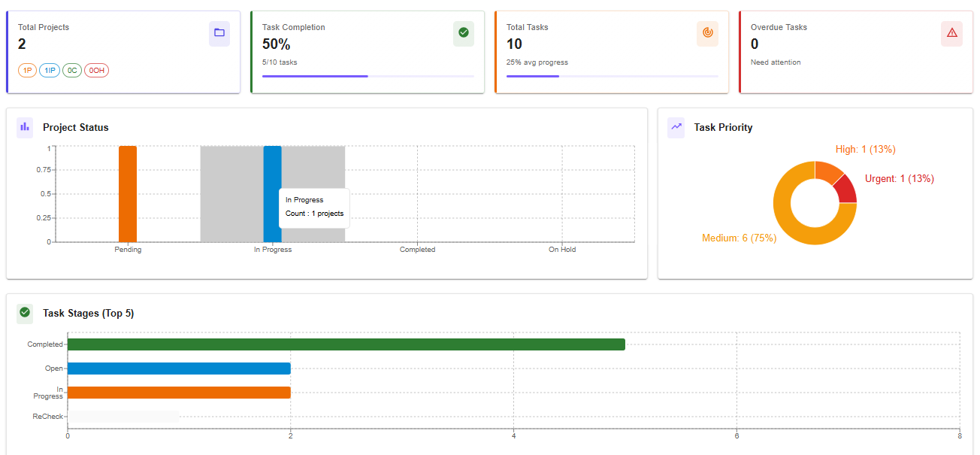
Task: Click the check icon beside Task Stages
Action: coord(25,313)
